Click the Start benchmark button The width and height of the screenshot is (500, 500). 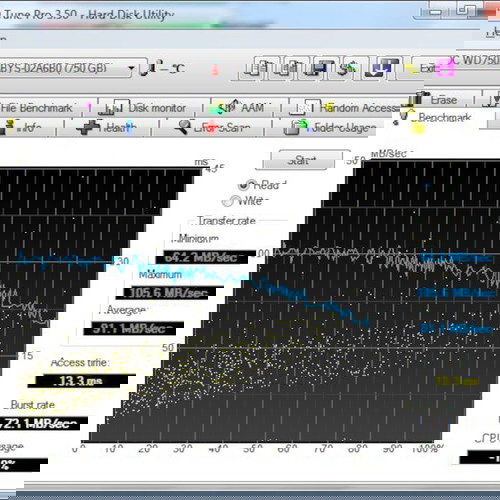tap(301, 161)
